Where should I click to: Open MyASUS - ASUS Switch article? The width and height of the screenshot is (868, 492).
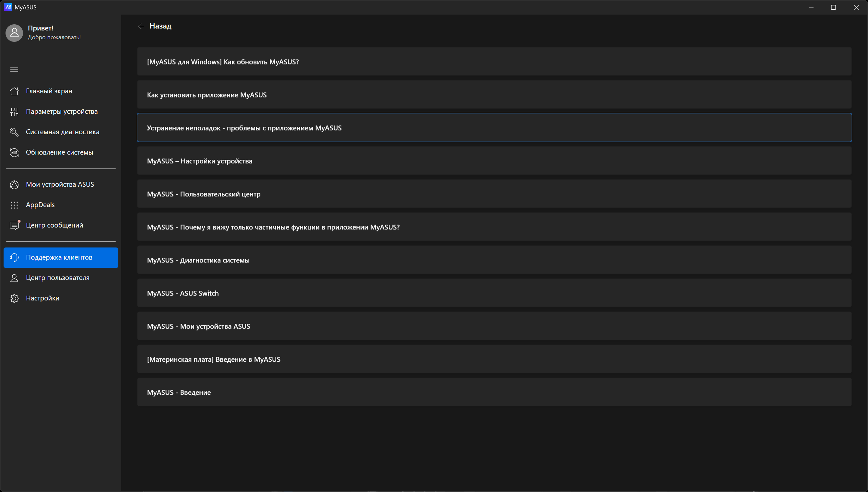(x=494, y=293)
